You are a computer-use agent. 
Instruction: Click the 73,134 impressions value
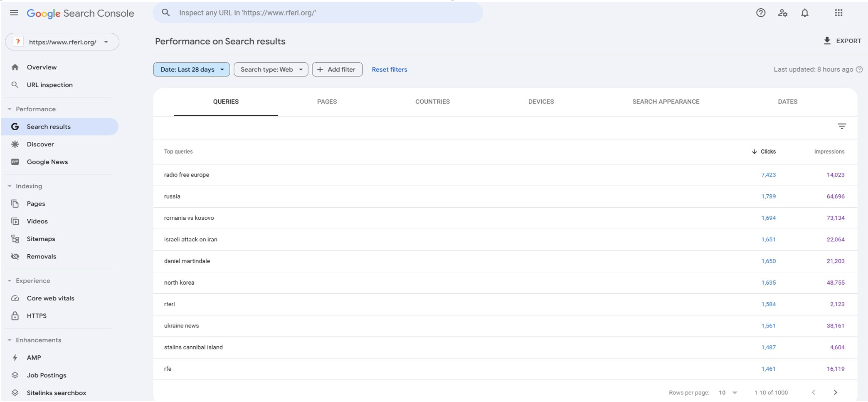coord(835,218)
